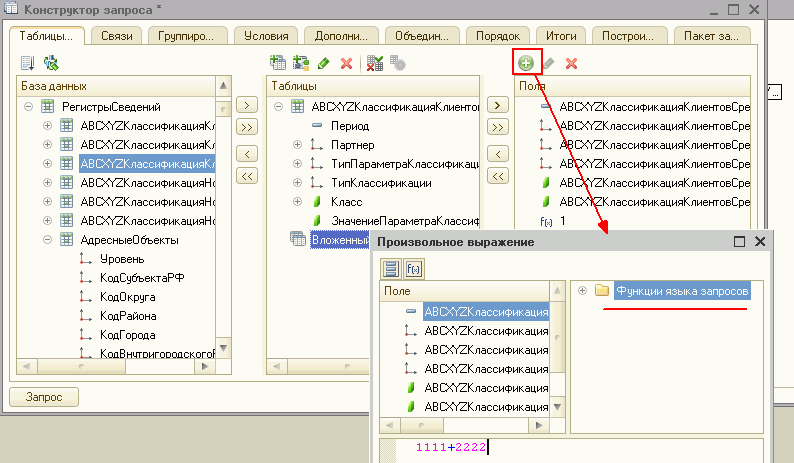Expand the ТипКлассификации field node

[x=297, y=182]
